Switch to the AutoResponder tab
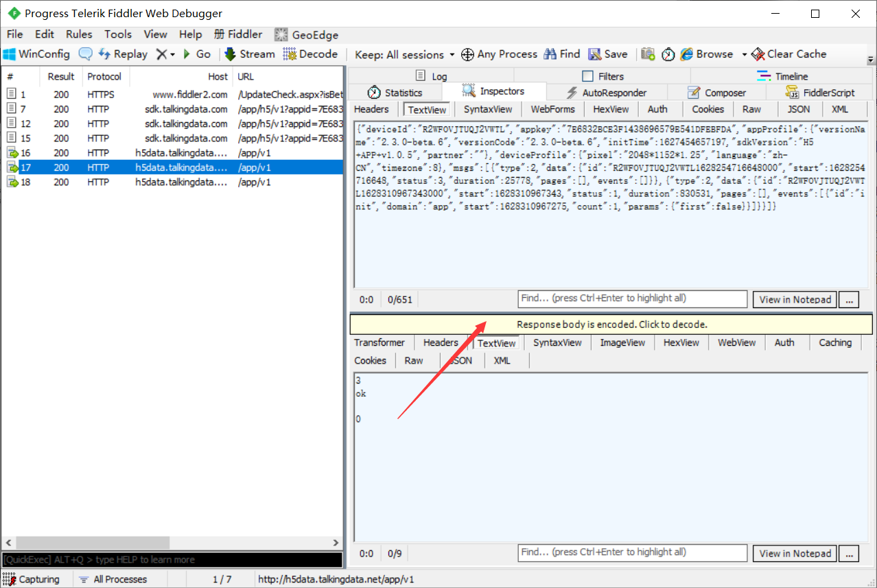The width and height of the screenshot is (877, 588). click(x=607, y=93)
